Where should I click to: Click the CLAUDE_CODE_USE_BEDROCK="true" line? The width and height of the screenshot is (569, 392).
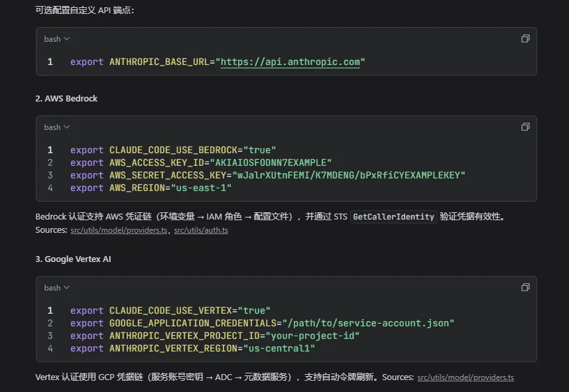(173, 150)
